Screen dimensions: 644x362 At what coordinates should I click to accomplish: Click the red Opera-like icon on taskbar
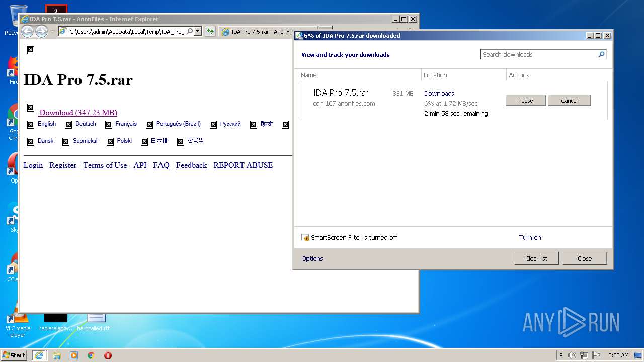point(108,355)
